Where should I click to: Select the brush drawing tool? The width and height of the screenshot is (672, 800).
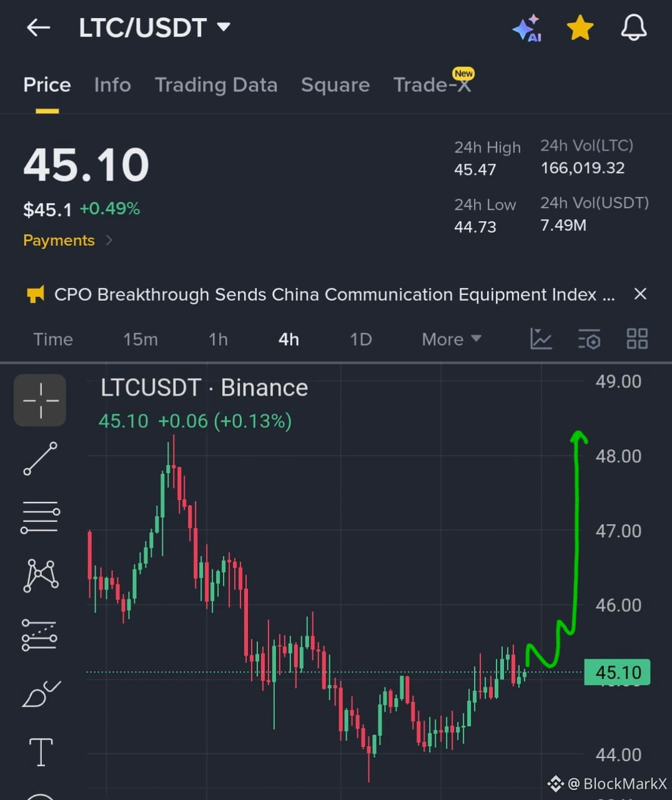coord(41,694)
